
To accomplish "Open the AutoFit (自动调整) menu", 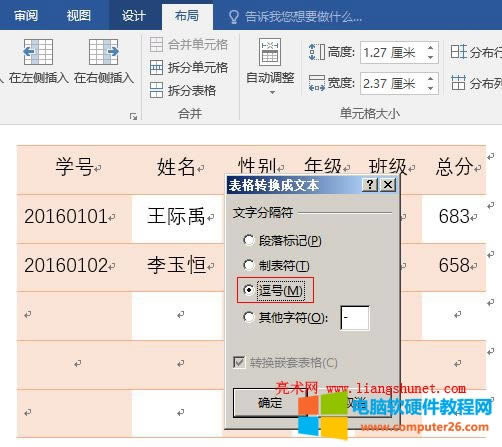I will pyautogui.click(x=270, y=67).
